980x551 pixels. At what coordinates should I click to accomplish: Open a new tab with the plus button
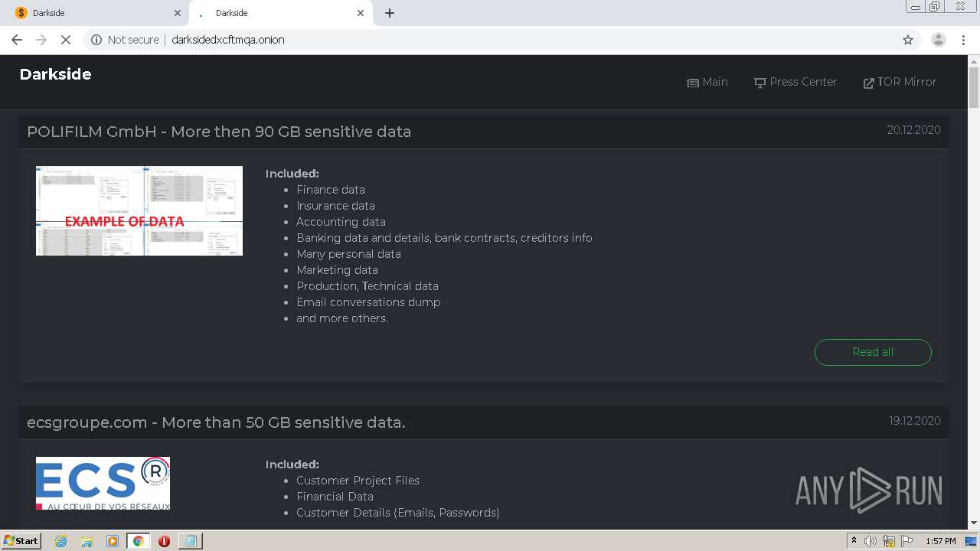pos(390,13)
